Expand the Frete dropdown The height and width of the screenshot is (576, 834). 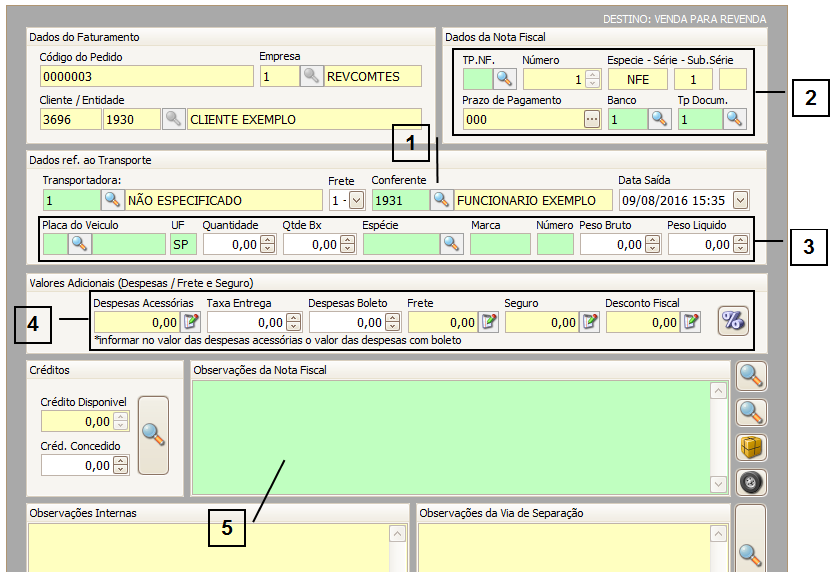point(357,200)
